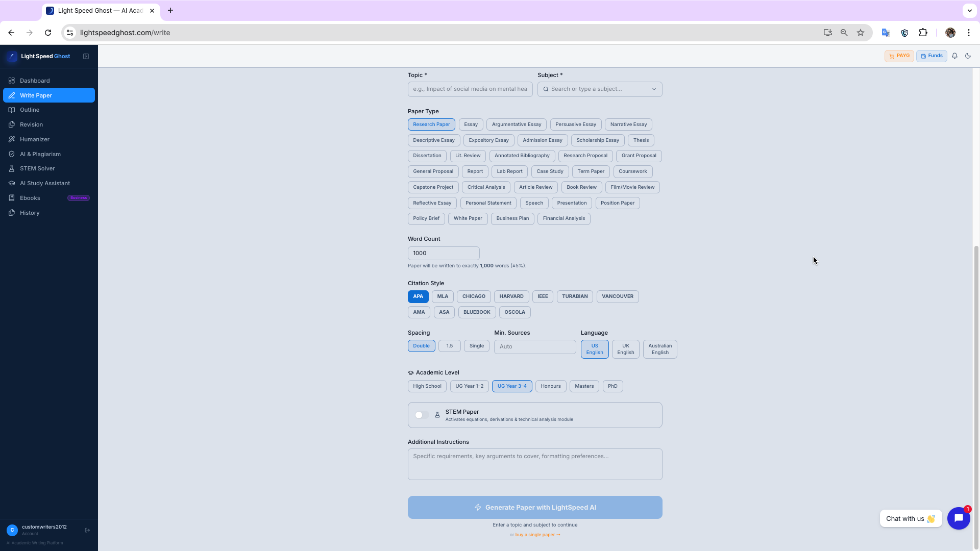Open the Subject search dropdown
The height and width of the screenshot is (551, 980).
600,89
